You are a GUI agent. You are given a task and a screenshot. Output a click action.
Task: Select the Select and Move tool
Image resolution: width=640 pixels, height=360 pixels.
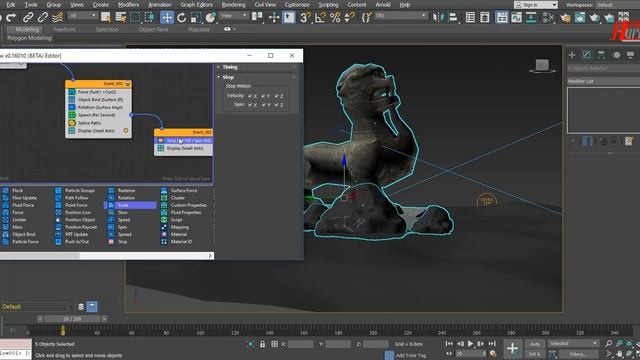click(x=167, y=18)
